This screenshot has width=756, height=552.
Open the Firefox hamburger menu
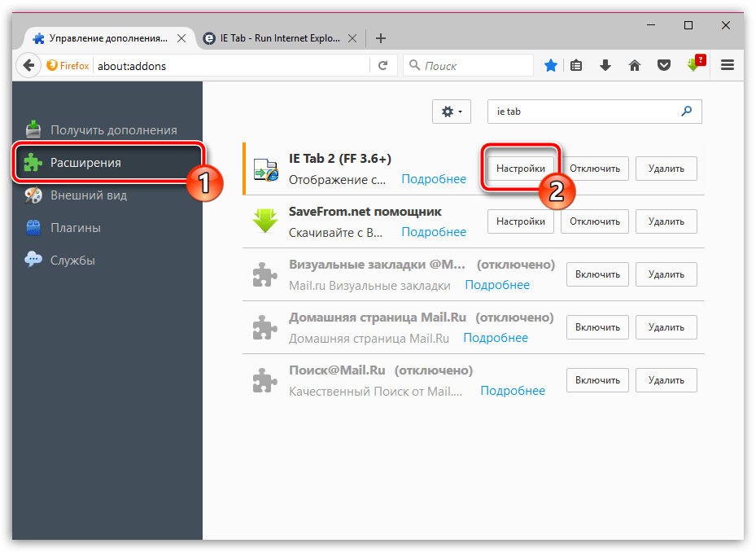click(728, 65)
